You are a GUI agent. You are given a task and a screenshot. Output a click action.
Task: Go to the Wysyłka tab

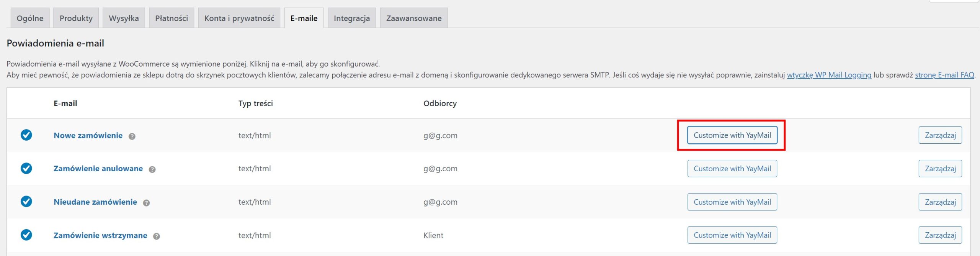click(x=124, y=18)
